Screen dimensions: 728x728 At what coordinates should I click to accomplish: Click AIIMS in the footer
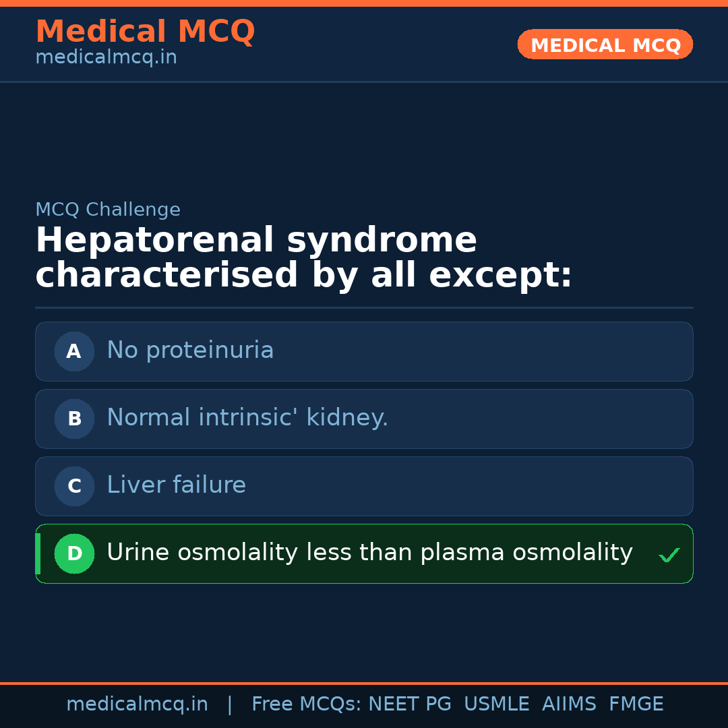[569, 704]
